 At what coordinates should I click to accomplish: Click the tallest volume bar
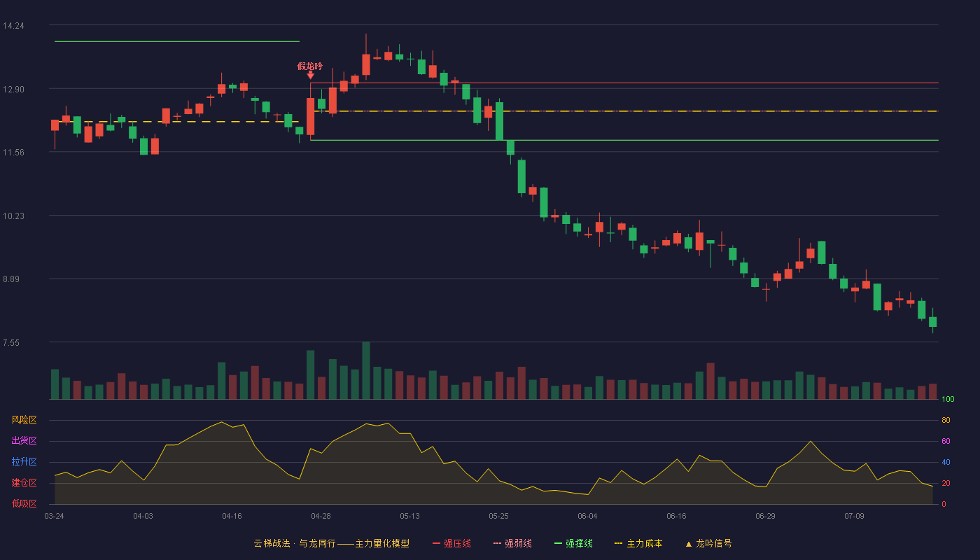pos(366,370)
